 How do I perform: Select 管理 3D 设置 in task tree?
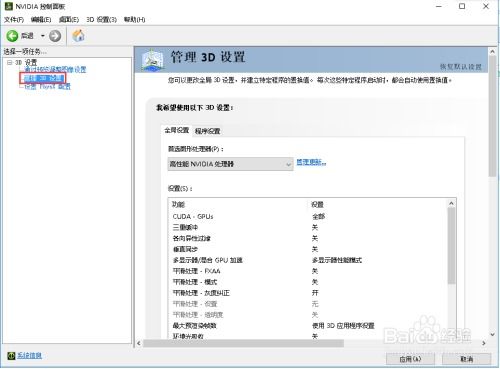[44, 78]
